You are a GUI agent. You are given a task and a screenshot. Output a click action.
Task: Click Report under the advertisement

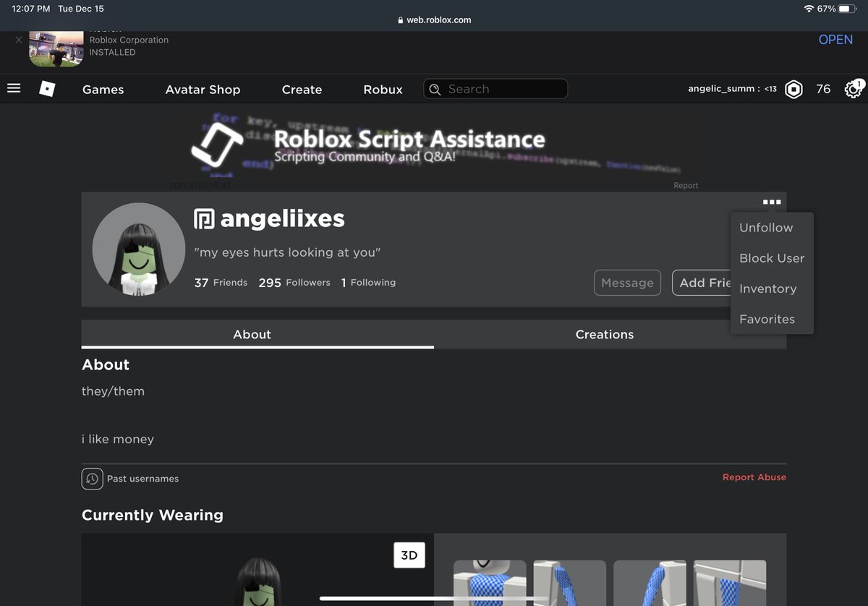click(686, 186)
